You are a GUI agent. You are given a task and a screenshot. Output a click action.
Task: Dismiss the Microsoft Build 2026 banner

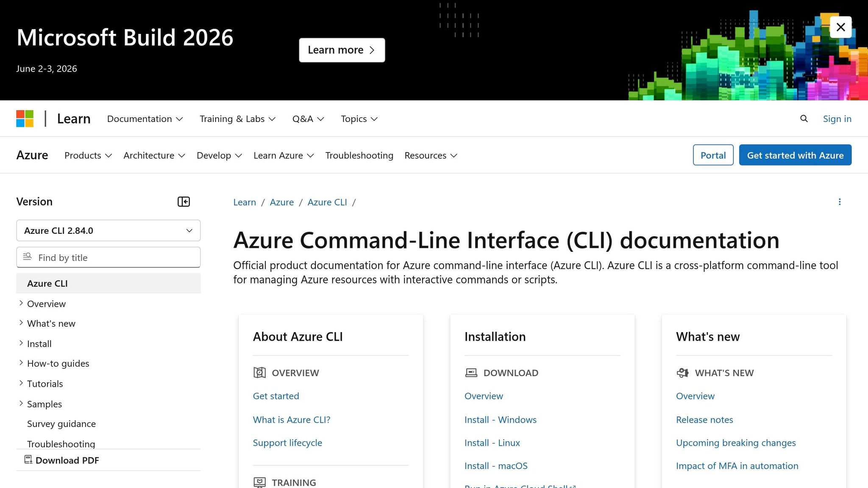click(x=840, y=27)
